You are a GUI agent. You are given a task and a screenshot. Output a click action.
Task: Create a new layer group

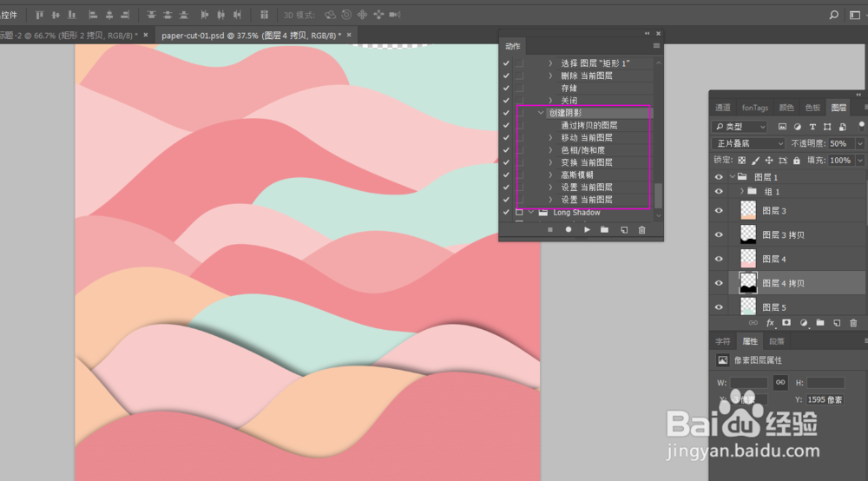click(820, 323)
